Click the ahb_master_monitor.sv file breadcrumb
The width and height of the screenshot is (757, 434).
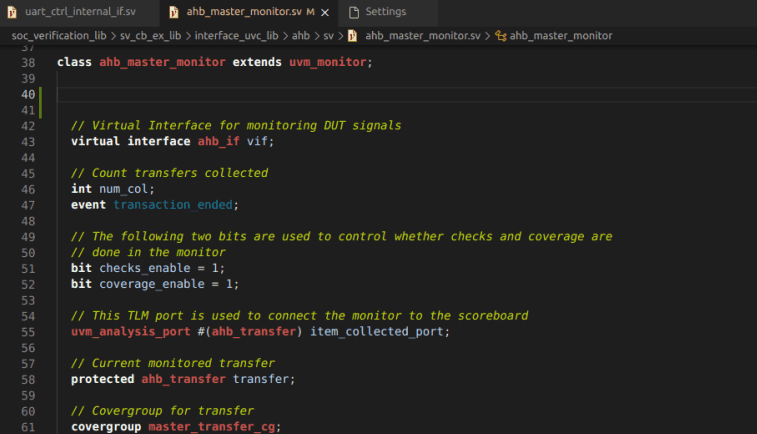click(423, 36)
